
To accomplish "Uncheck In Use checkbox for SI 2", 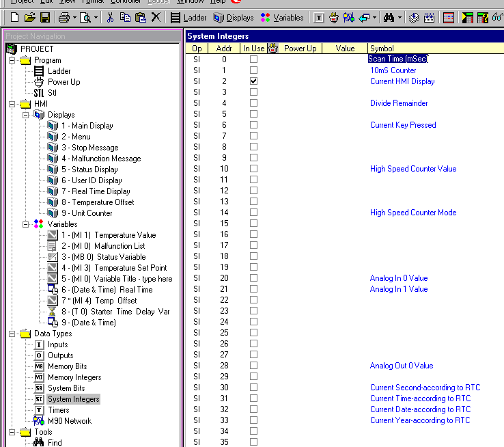I will pos(254,81).
